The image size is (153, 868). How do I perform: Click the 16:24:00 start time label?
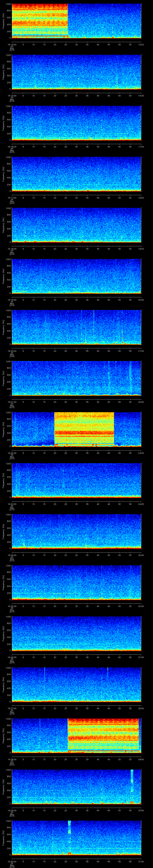[x=12, y=555]
